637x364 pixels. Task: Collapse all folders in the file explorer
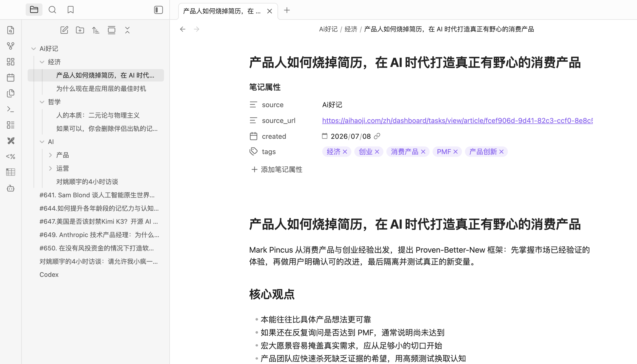coord(127,30)
